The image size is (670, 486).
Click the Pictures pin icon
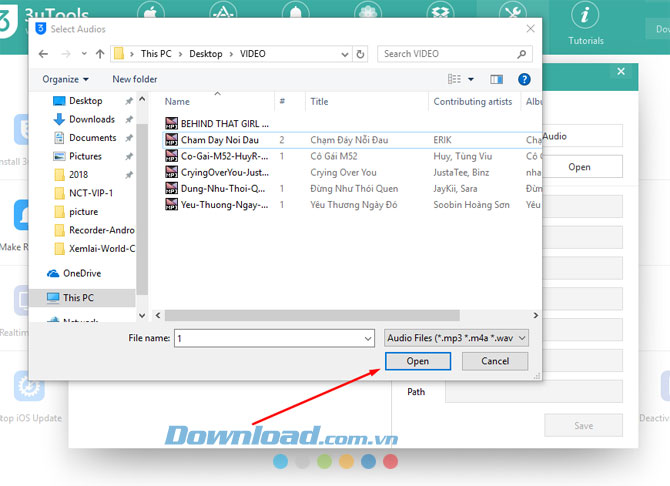[129, 156]
